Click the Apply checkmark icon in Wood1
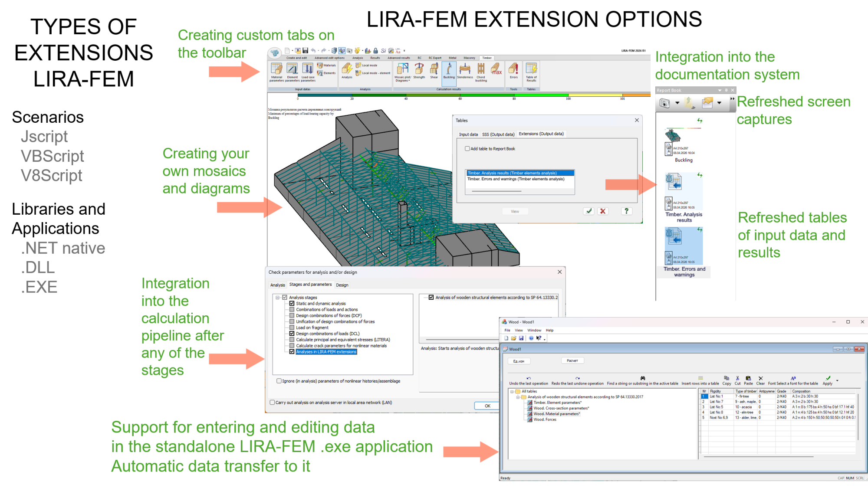868x488 pixels. click(828, 378)
